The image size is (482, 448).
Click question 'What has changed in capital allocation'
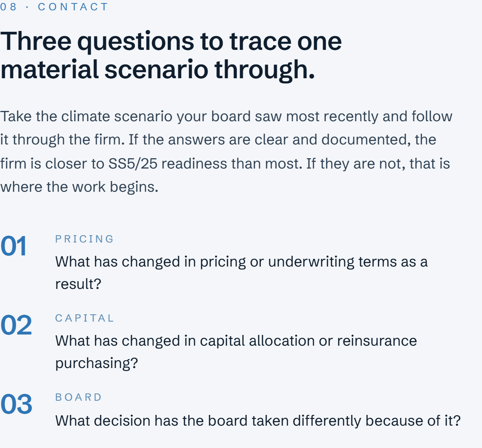tap(236, 352)
